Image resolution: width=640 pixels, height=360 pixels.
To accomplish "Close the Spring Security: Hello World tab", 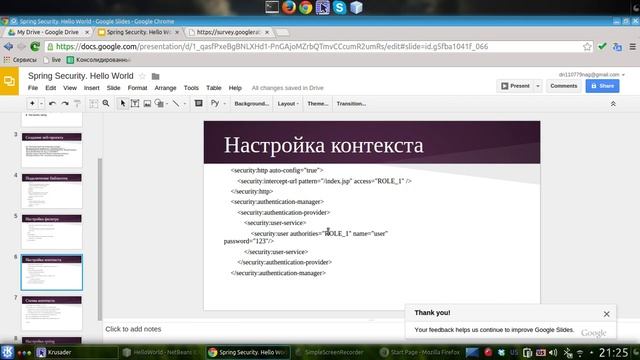I will pos(177,32).
